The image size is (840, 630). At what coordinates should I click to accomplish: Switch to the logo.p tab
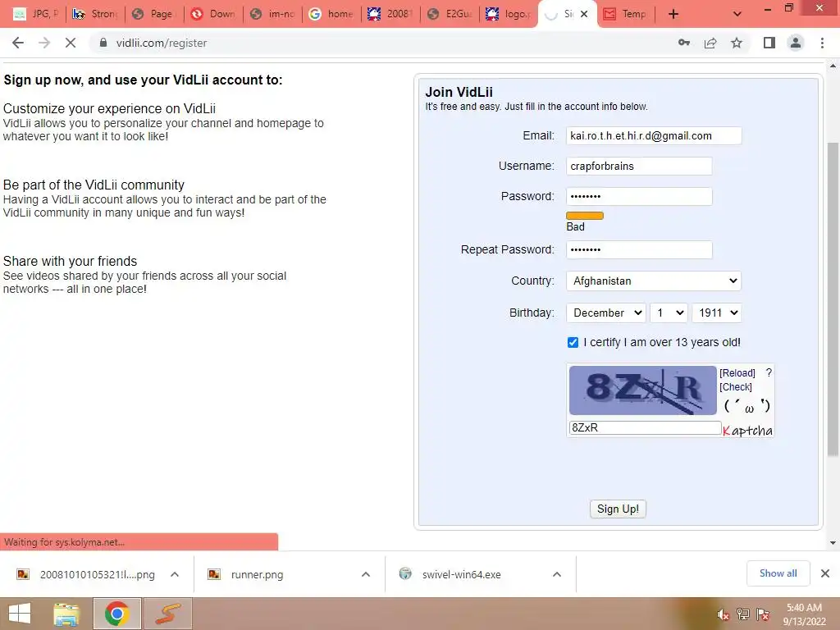(x=509, y=14)
